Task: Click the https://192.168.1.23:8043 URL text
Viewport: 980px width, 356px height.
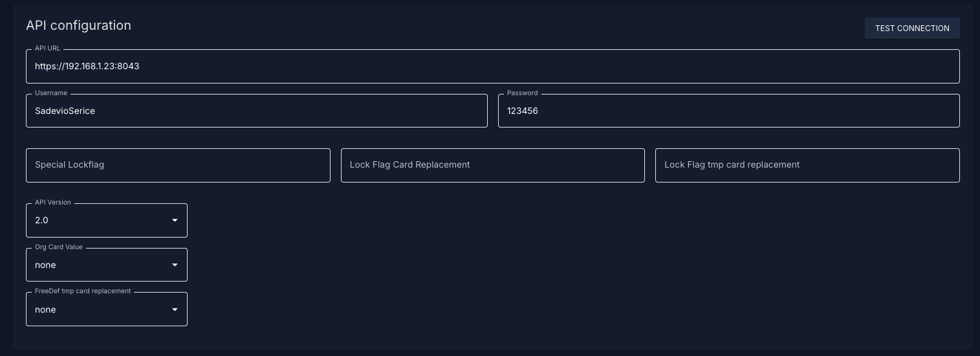Action: (x=87, y=66)
